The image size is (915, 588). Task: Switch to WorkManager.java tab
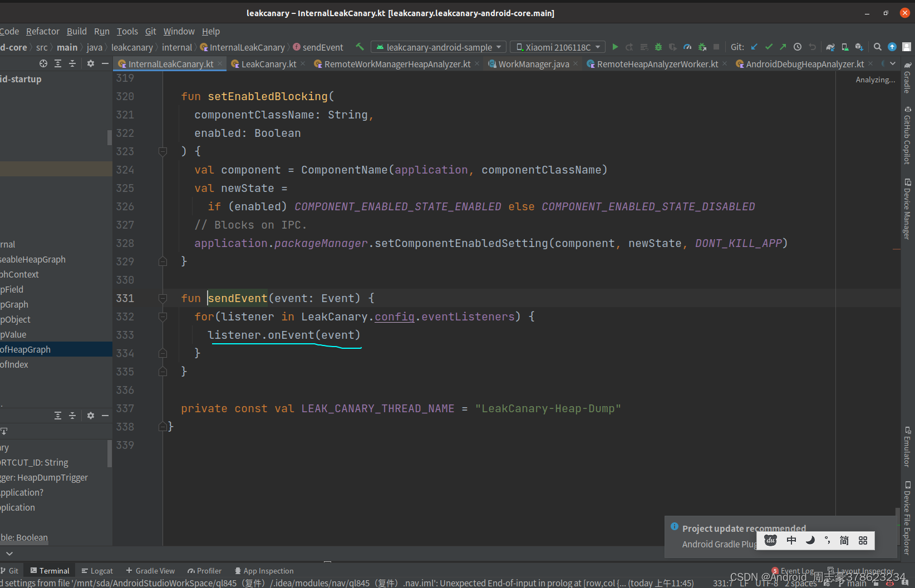533,64
